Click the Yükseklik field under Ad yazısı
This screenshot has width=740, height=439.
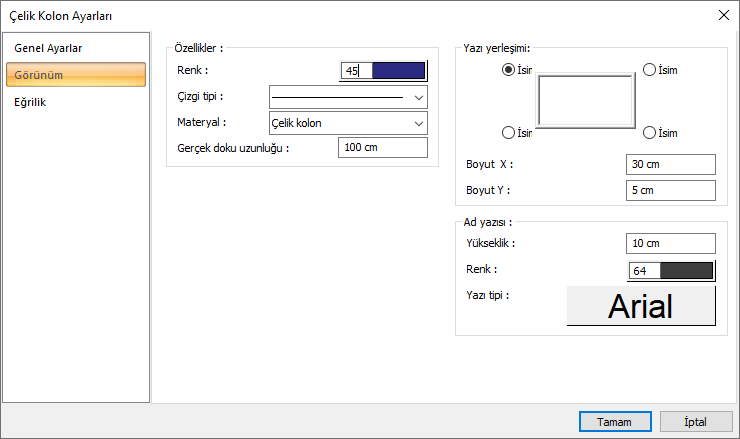(671, 244)
